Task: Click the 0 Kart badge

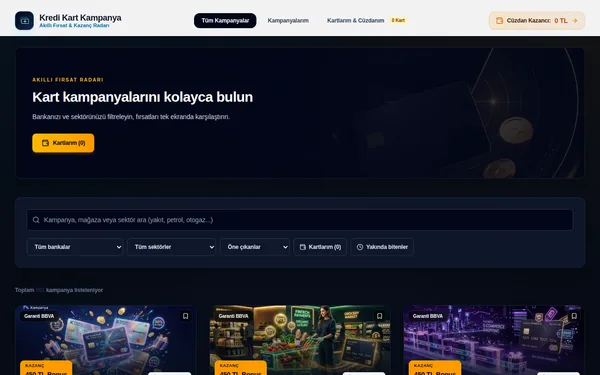Action: (x=398, y=20)
